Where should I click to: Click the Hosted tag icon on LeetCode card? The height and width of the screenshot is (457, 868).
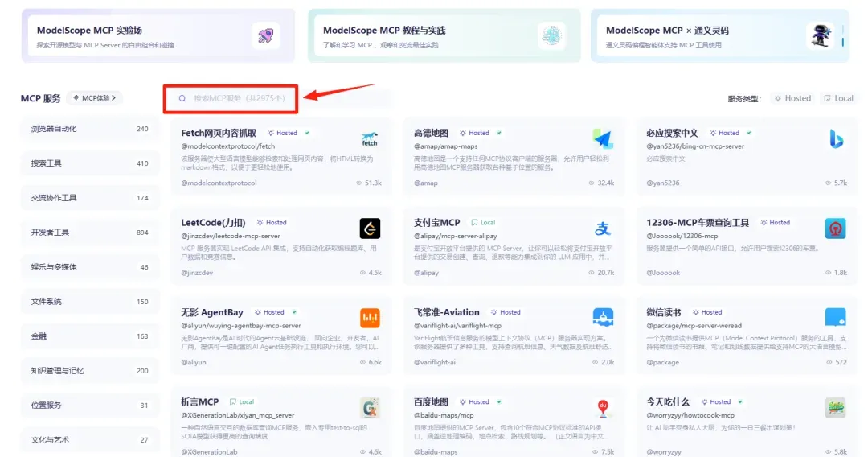click(x=260, y=223)
